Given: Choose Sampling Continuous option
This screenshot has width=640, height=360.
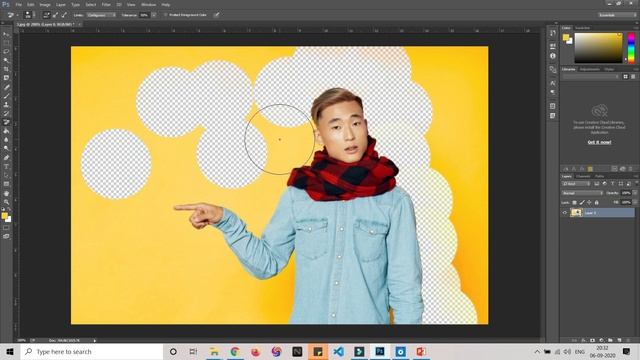Looking at the screenshot, I should point(46,15).
